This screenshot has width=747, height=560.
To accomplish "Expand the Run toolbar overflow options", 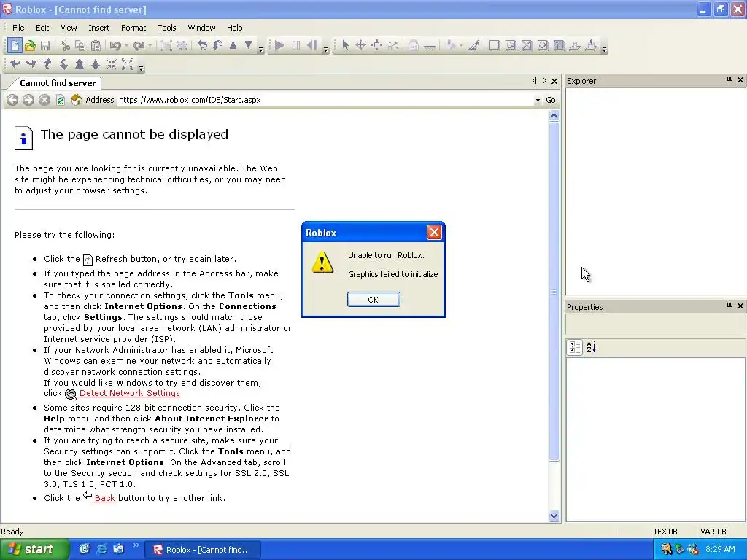I will (x=325, y=49).
